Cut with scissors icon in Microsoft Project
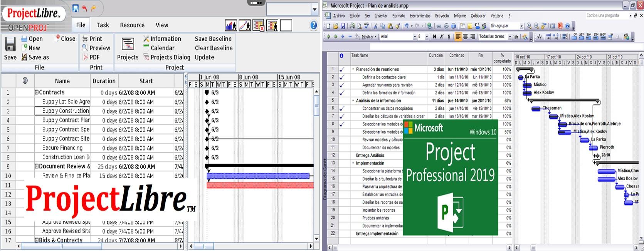 pyautogui.click(x=375, y=26)
